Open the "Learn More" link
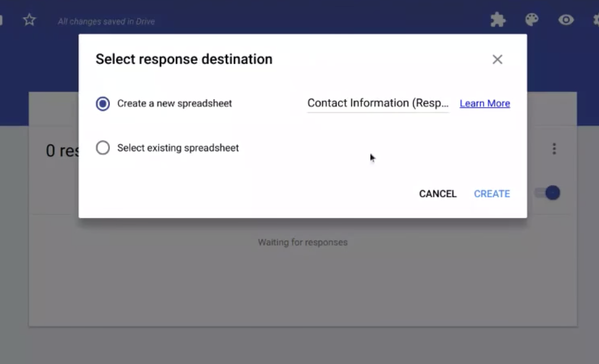Viewport: 599px width, 364px height. (x=484, y=103)
